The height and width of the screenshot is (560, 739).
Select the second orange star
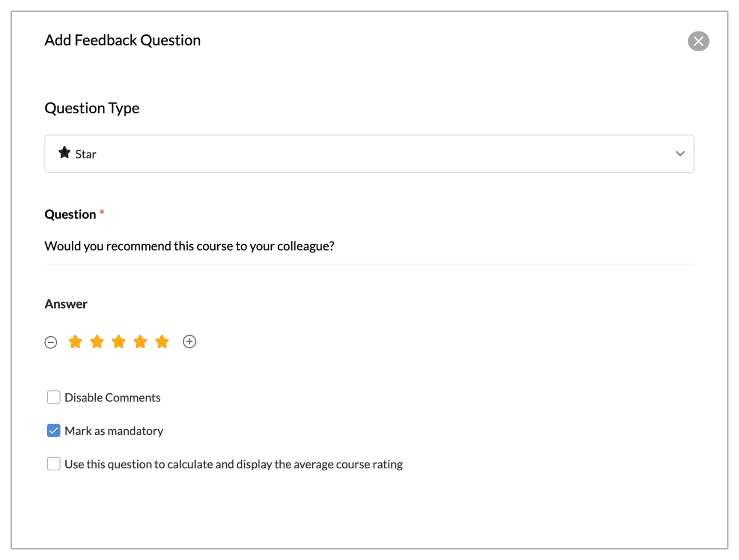click(x=97, y=342)
